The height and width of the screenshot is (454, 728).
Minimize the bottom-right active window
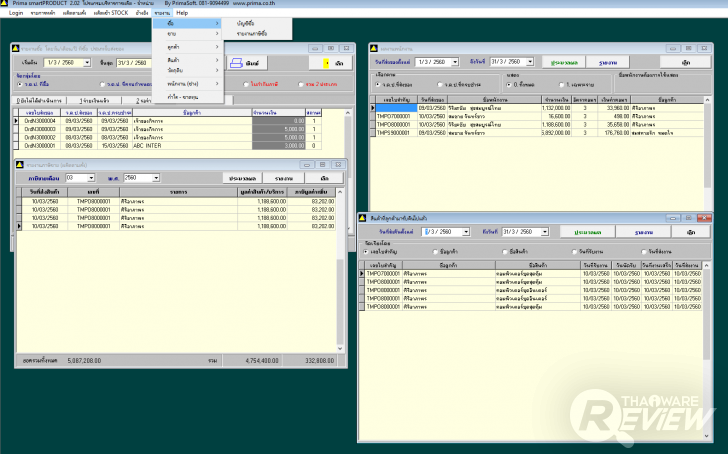672,218
